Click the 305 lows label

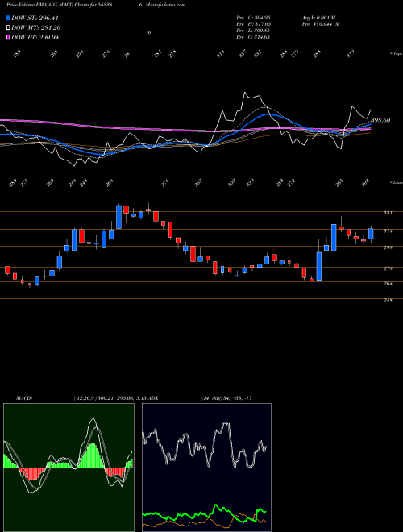[365, 182]
